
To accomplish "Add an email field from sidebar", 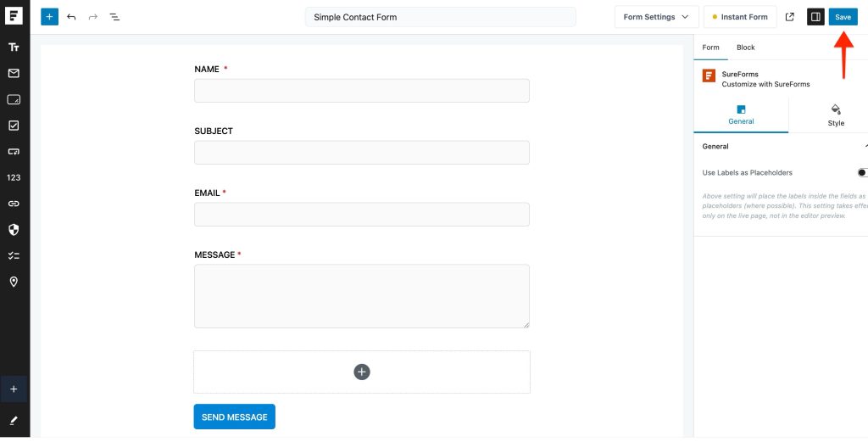I will tap(14, 74).
